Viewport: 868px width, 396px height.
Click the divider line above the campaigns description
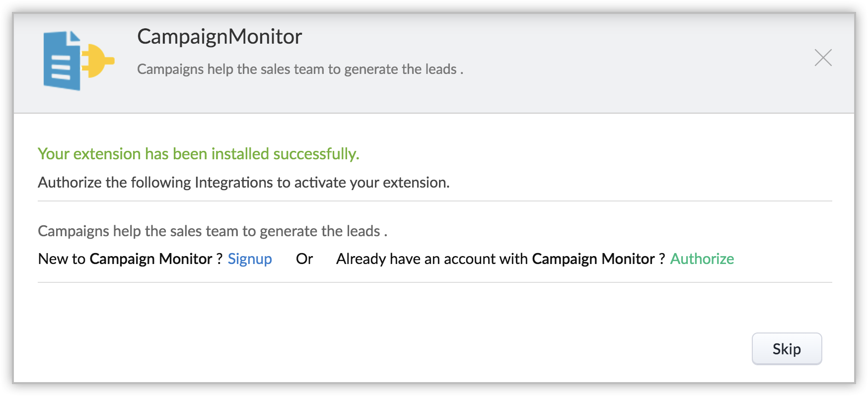pos(434,201)
